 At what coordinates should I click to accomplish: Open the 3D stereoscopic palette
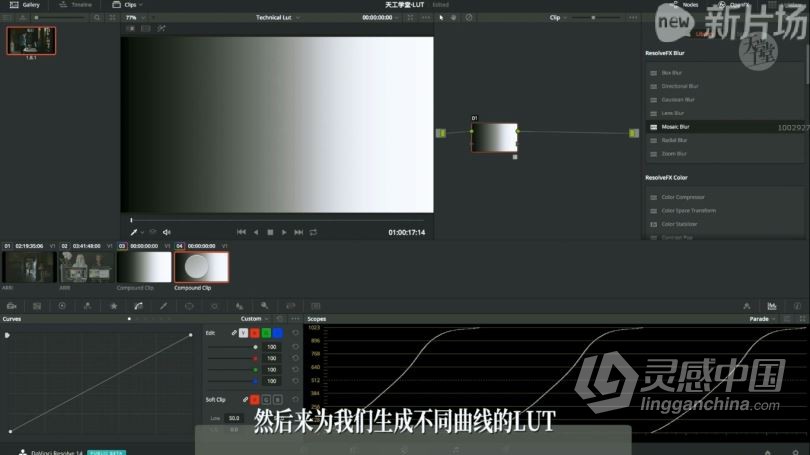316,306
